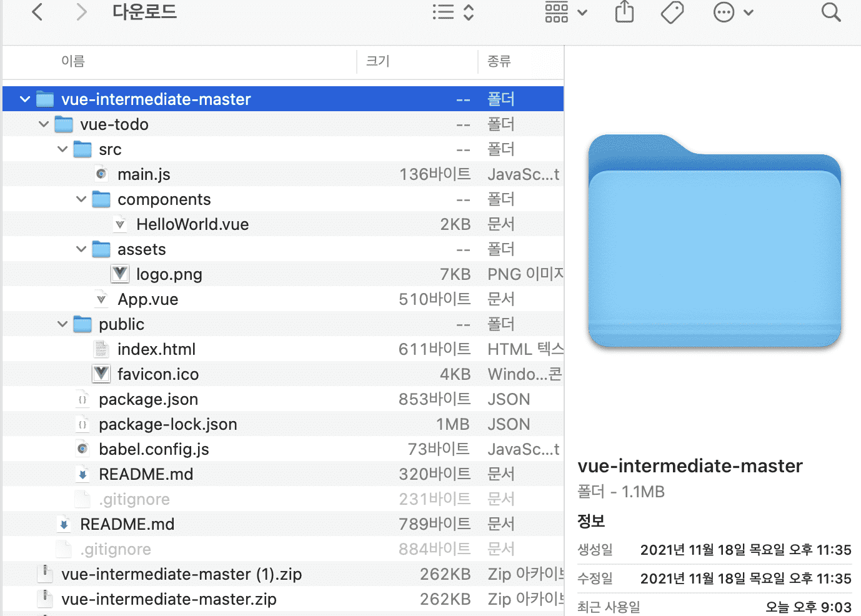This screenshot has width=861, height=616.
Task: Click the package-lock.json file icon
Action: pos(82,424)
